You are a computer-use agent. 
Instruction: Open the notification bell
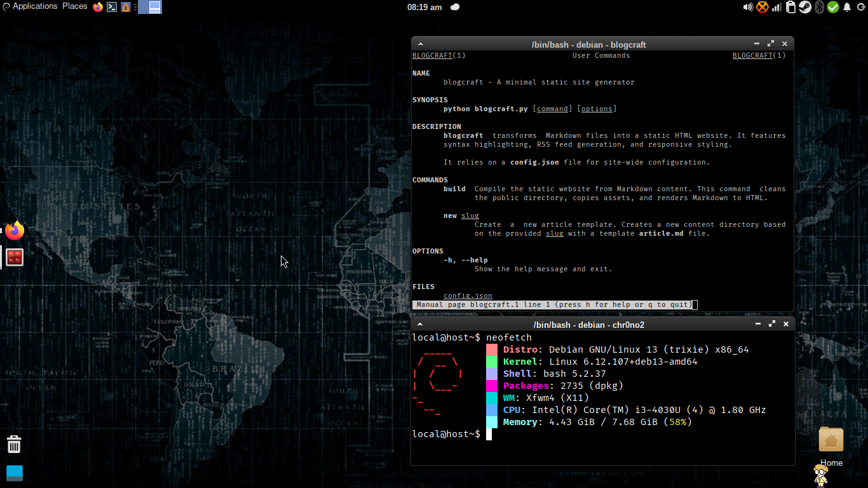tap(846, 7)
